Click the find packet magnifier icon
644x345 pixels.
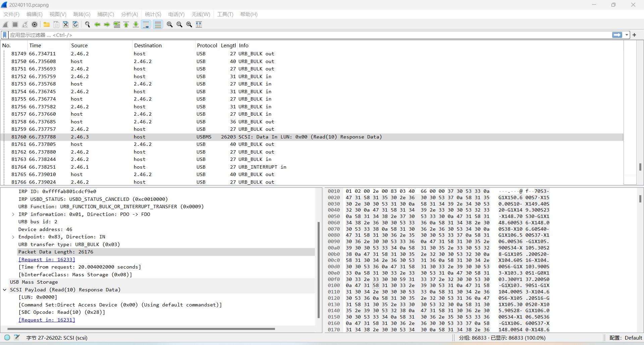(88, 24)
